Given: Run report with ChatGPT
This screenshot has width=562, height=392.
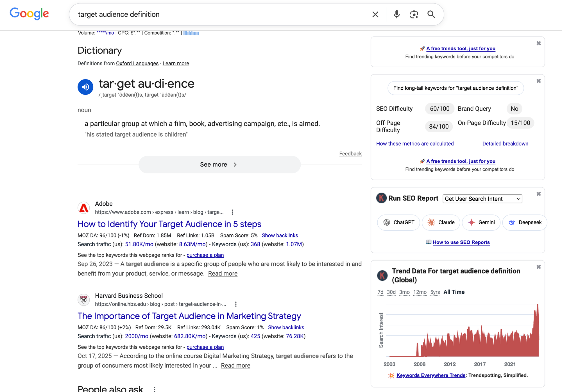Looking at the screenshot, I should click(x=398, y=223).
